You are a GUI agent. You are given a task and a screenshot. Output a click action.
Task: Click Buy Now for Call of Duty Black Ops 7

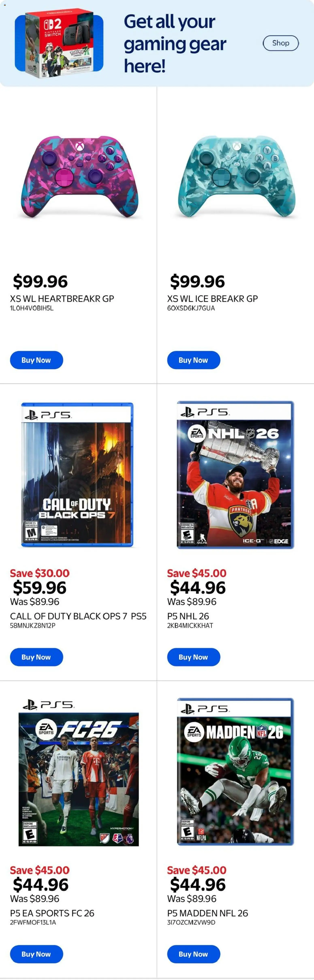click(36, 657)
